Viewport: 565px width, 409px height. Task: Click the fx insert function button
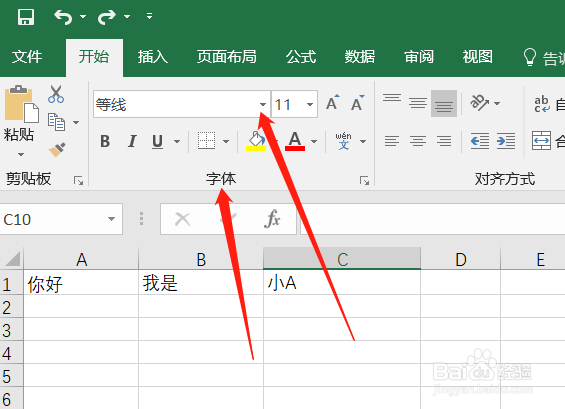pos(272,219)
